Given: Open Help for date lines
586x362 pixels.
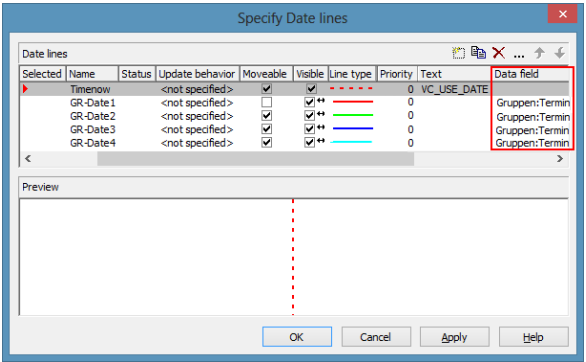Looking at the screenshot, I should pos(534,337).
